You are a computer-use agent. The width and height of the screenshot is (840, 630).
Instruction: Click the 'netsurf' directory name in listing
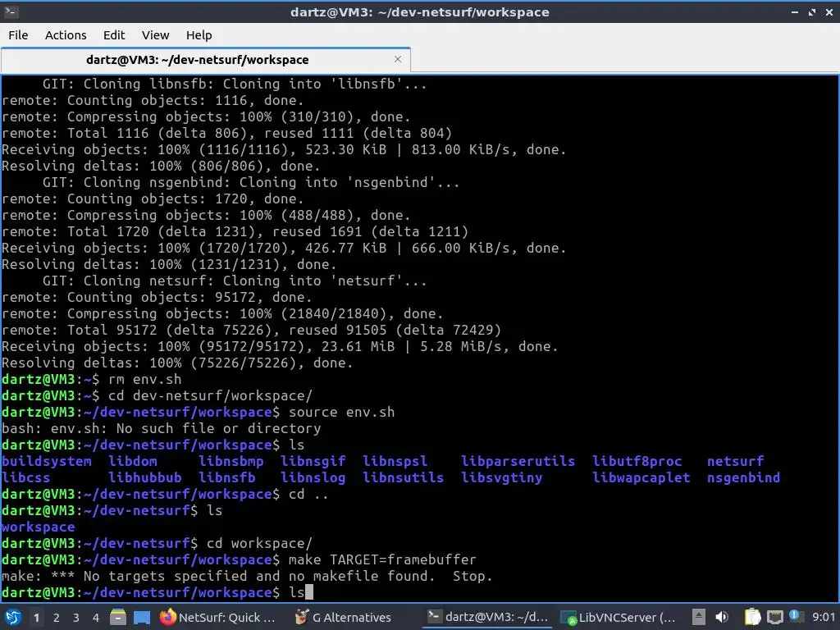click(736, 461)
